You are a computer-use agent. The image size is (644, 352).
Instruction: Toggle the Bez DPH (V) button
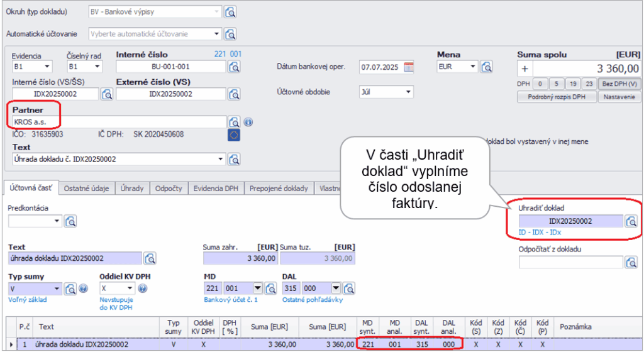pyautogui.click(x=619, y=84)
